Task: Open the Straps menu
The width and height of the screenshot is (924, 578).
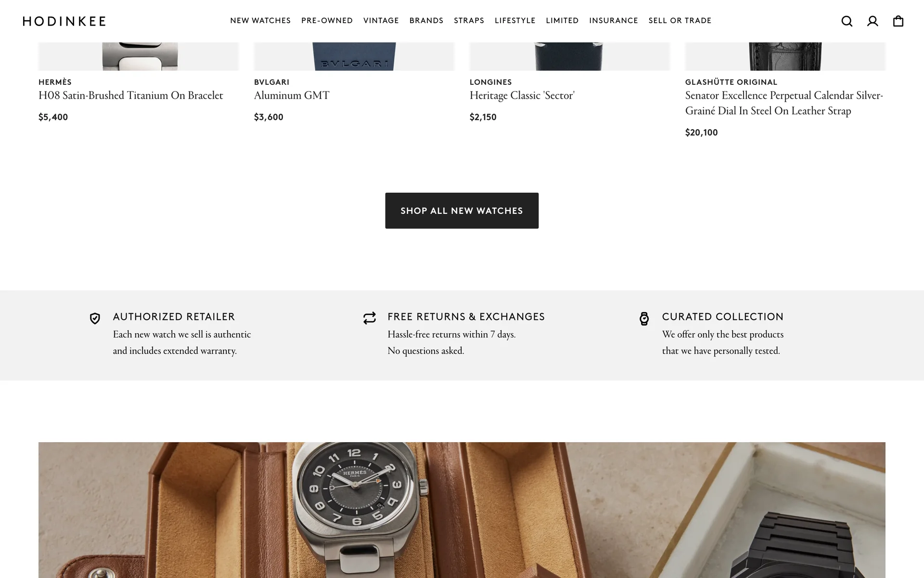Action: (x=469, y=21)
